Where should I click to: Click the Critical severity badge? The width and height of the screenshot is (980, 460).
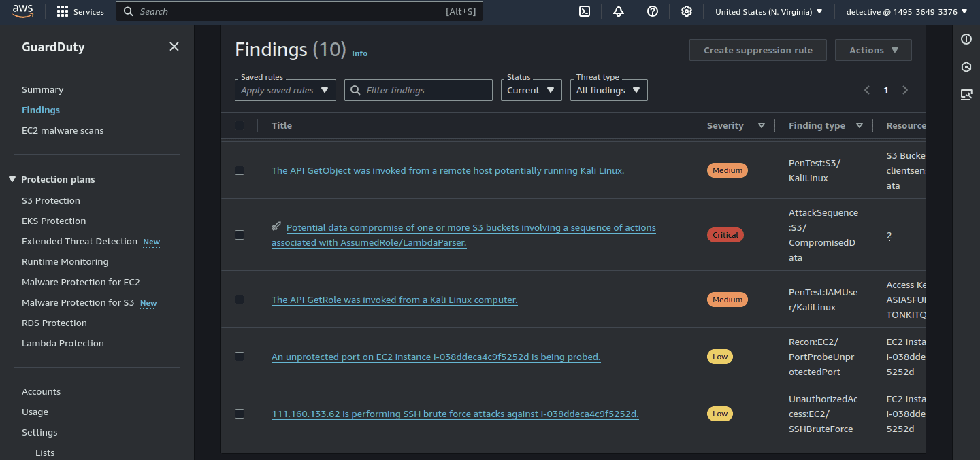[x=725, y=235]
